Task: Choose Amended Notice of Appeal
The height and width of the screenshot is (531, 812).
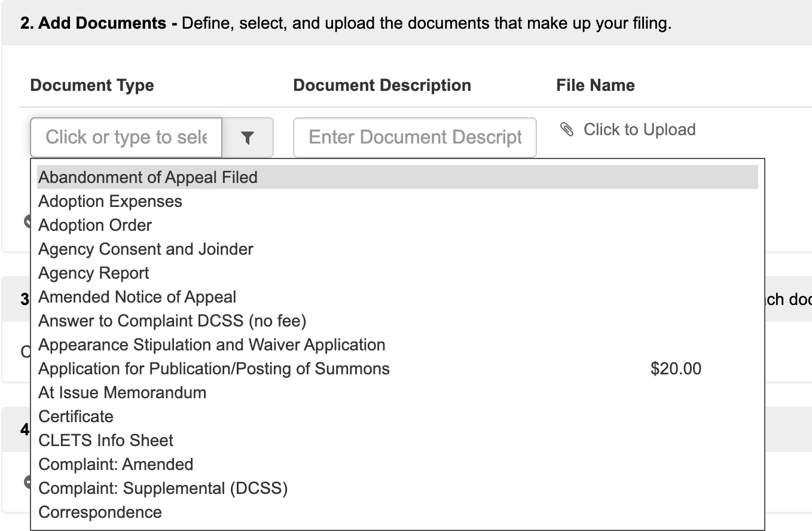Action: [137, 297]
